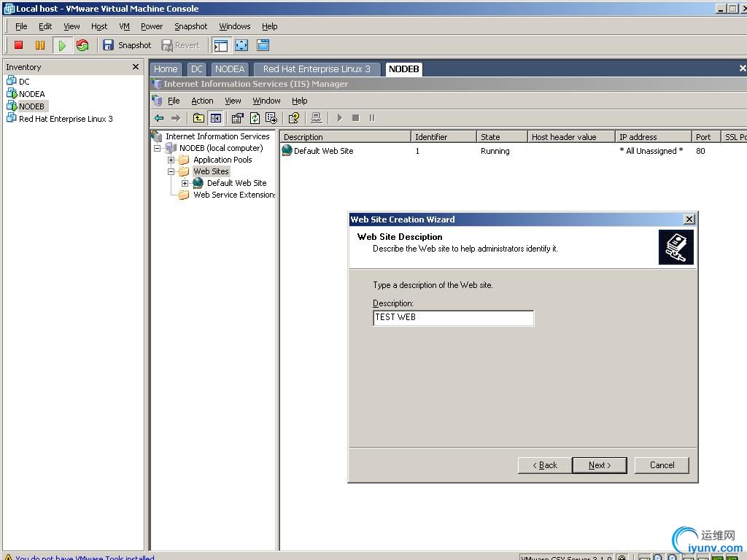Open the IIS Manager Help menu
The image size is (747, 560).
300,101
